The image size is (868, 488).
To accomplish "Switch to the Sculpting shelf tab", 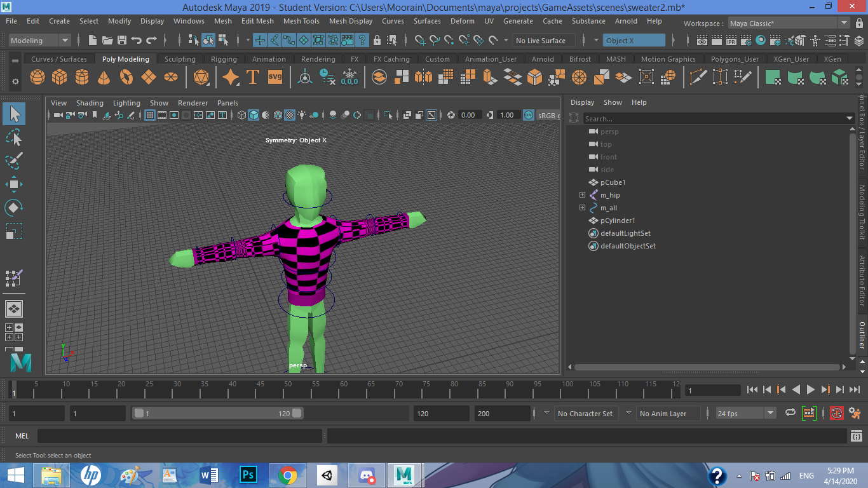I will (180, 59).
